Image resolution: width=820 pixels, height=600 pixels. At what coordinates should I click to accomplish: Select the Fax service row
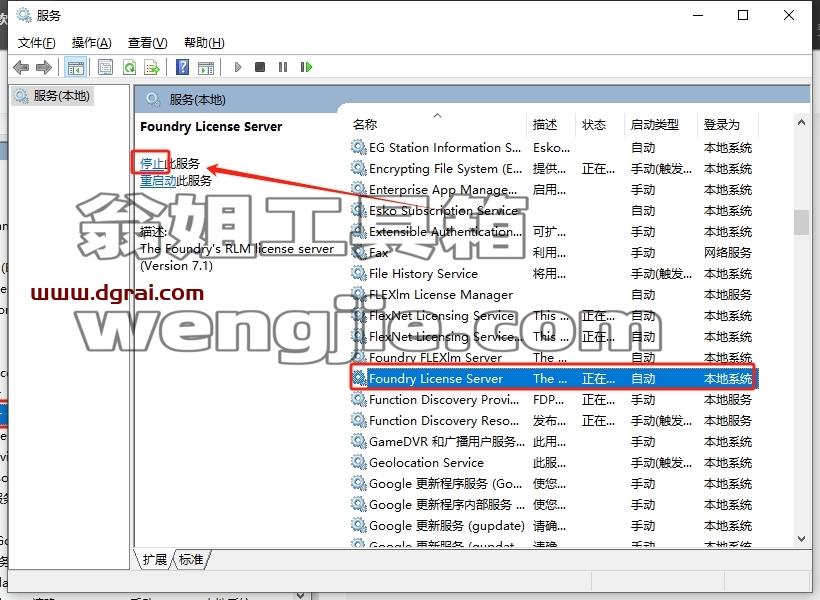pos(554,253)
